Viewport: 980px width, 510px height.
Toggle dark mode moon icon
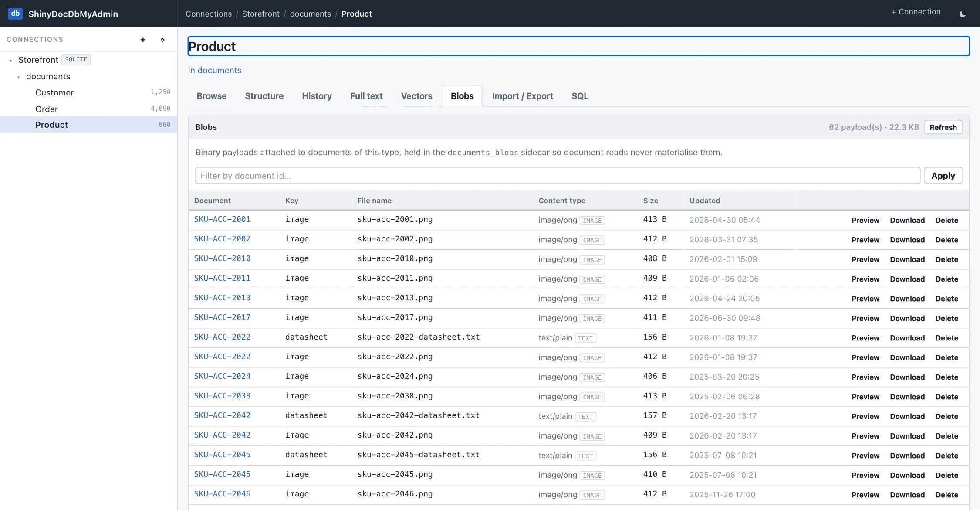coord(962,14)
